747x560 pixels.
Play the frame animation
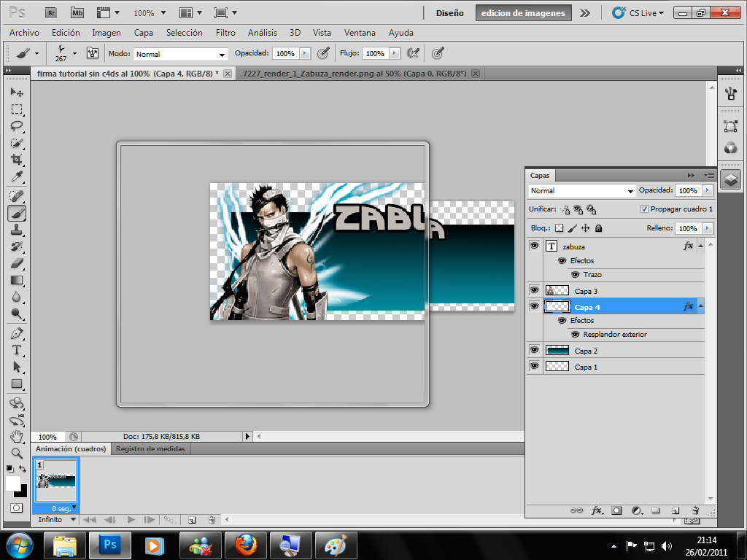[x=131, y=519]
